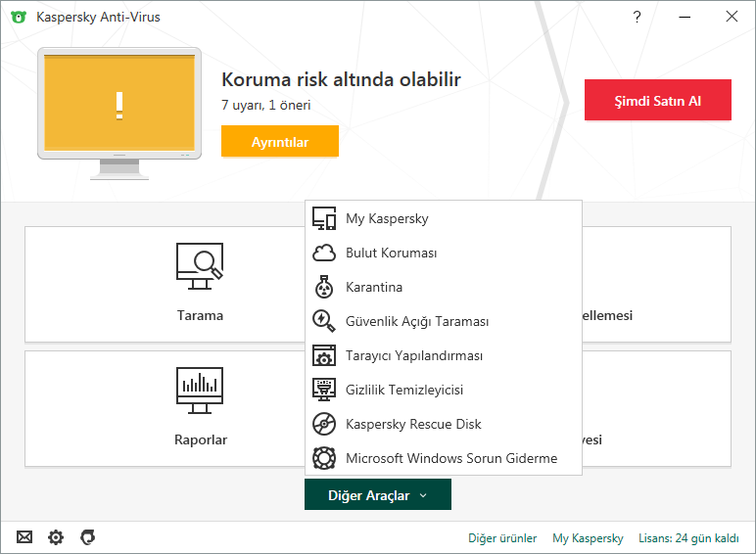Screen dimensions: 756x554
Task: Click the '7 uyarı, 1 öneri' status text
Action: tap(265, 105)
